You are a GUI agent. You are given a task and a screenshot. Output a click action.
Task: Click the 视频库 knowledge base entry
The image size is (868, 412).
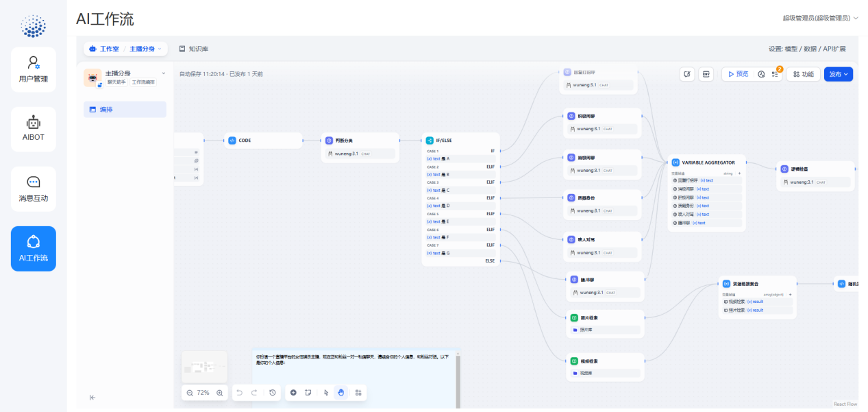click(606, 373)
